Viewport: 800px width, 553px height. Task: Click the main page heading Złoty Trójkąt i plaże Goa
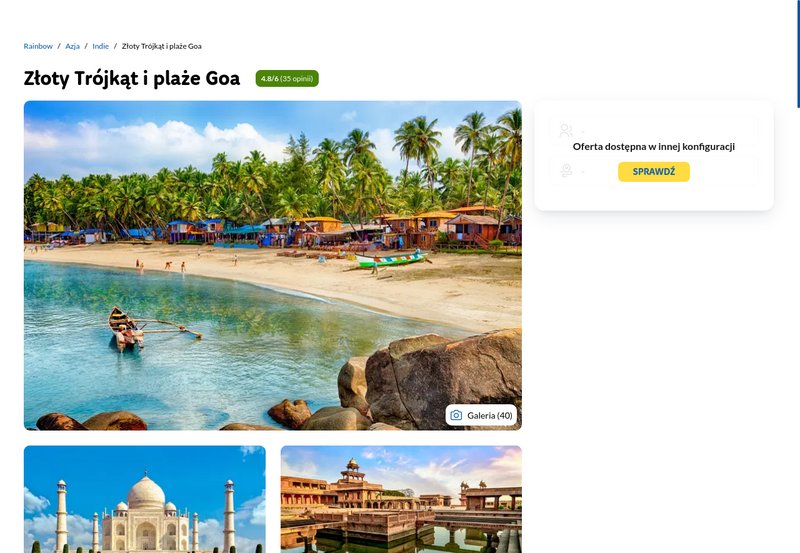click(x=132, y=78)
